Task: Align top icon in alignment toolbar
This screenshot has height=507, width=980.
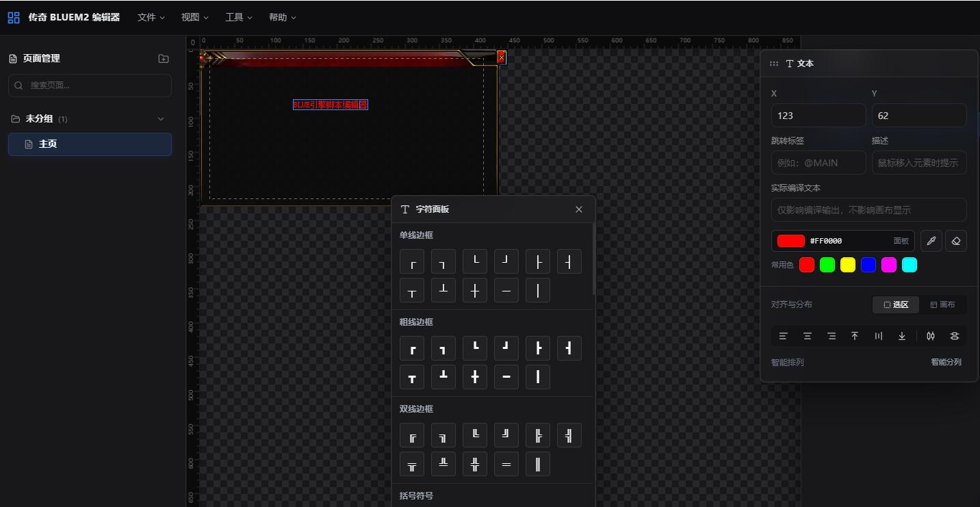Action: (855, 336)
